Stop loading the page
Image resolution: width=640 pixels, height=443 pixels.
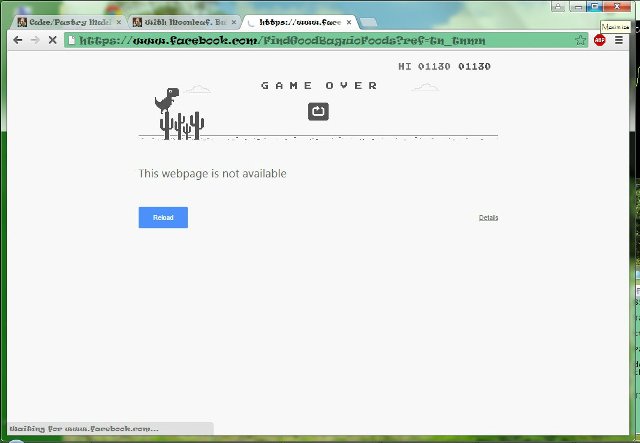(x=52, y=40)
